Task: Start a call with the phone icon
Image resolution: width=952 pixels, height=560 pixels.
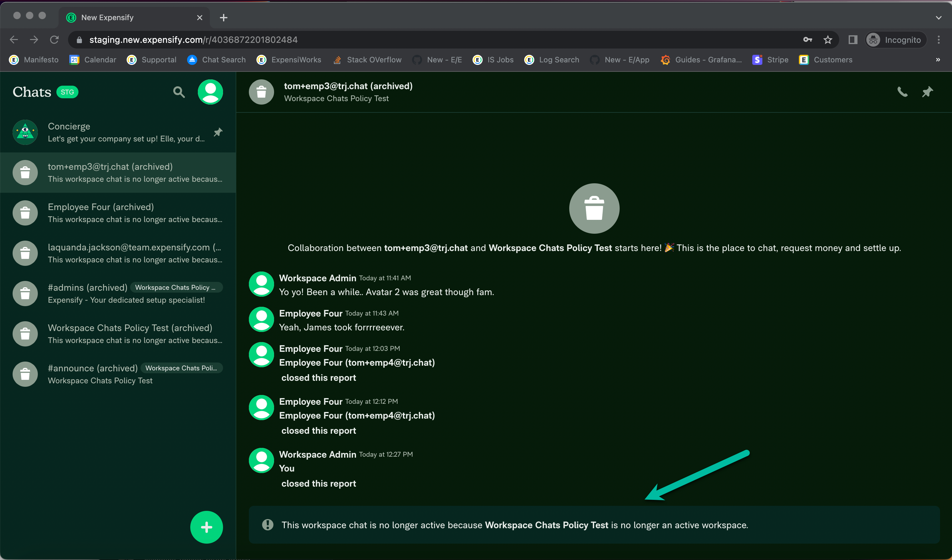Action: tap(902, 92)
